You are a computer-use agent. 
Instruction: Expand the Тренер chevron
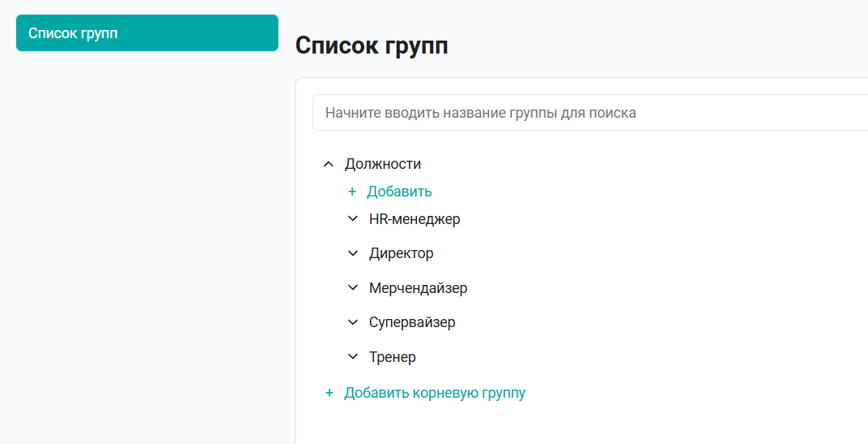353,356
